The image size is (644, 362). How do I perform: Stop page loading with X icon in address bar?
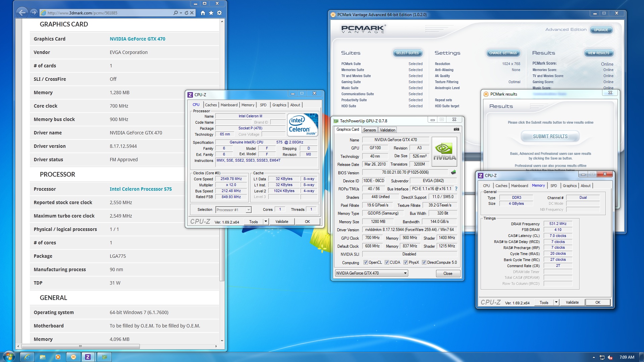tap(192, 13)
